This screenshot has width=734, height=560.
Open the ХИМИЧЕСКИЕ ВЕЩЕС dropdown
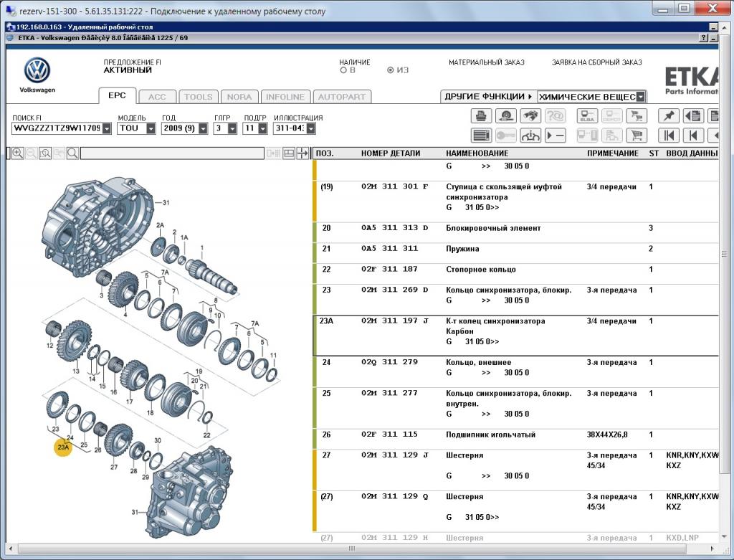coord(641,97)
